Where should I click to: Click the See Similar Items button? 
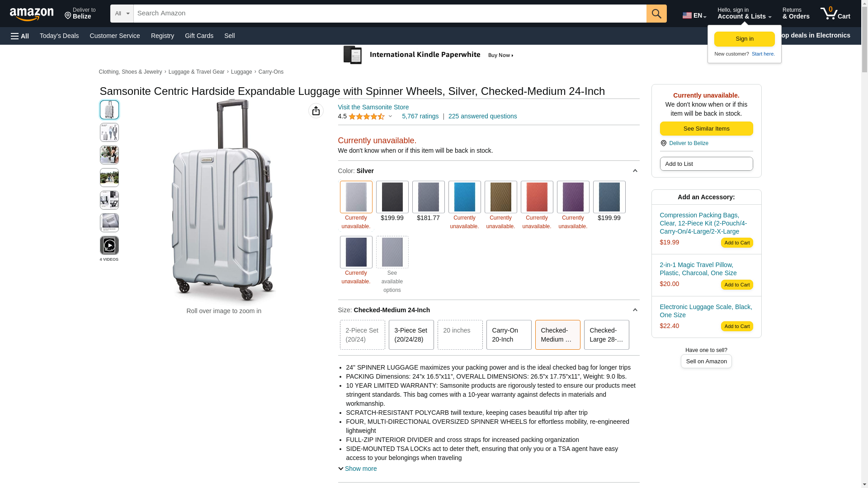click(x=706, y=129)
